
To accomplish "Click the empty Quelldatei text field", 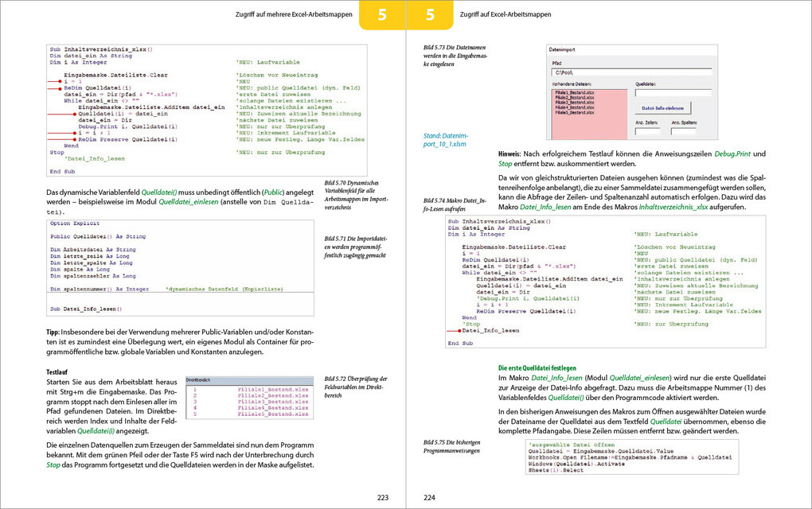I will (x=673, y=92).
